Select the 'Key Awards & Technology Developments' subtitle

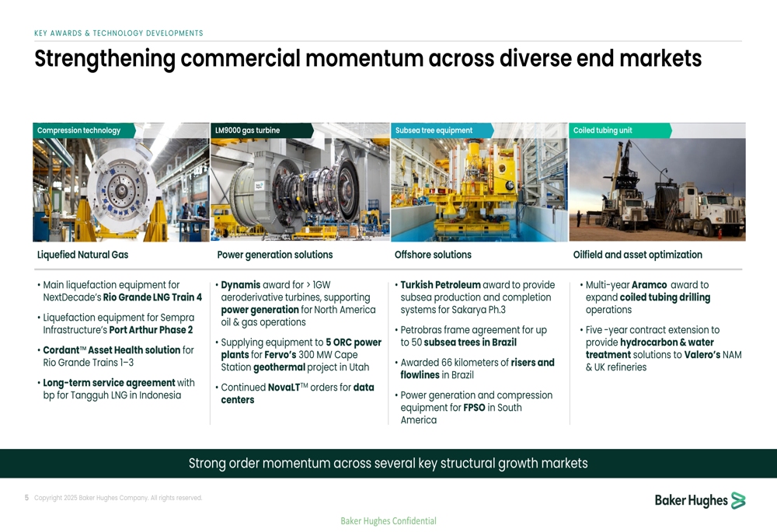119,33
